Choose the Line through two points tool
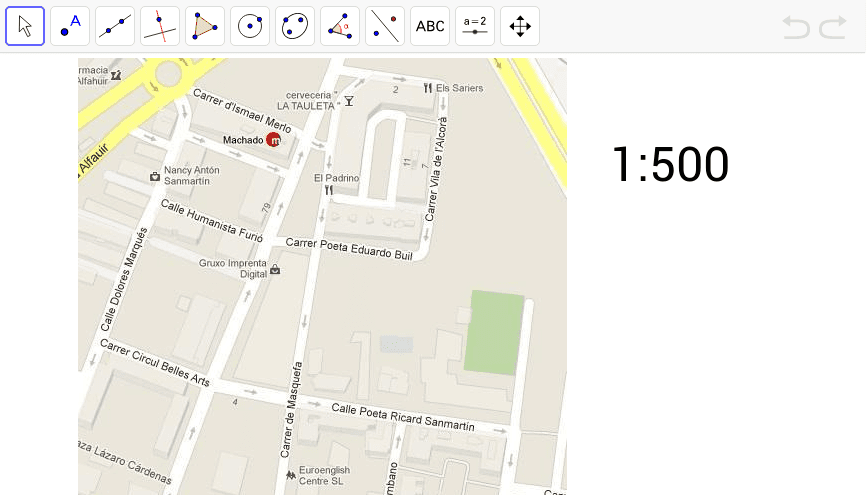Viewport: 867px width, 497px height. (x=115, y=26)
